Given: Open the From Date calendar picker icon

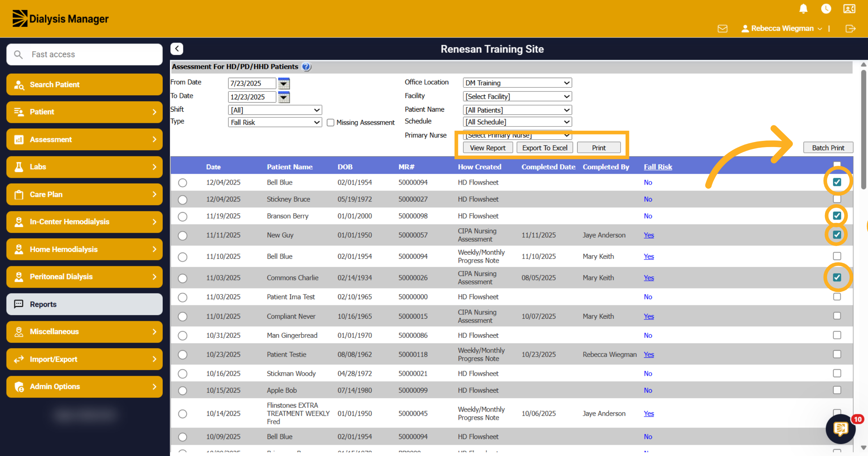Looking at the screenshot, I should [284, 83].
